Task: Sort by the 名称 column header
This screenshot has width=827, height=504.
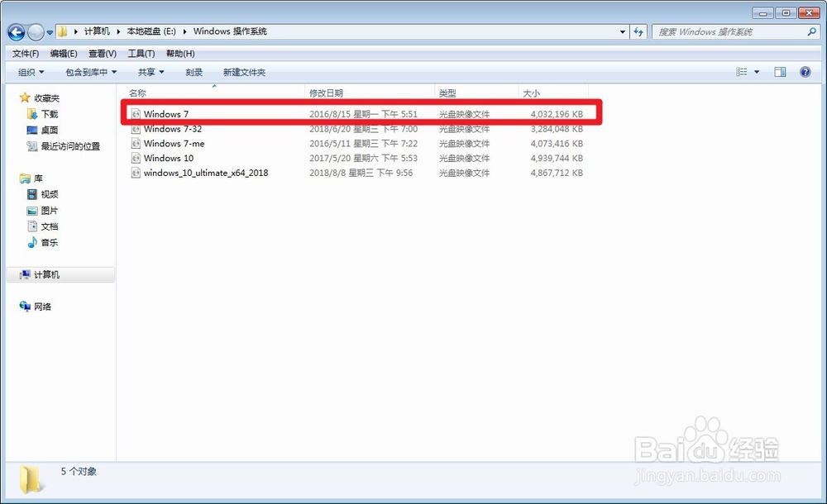Action: pos(137,93)
